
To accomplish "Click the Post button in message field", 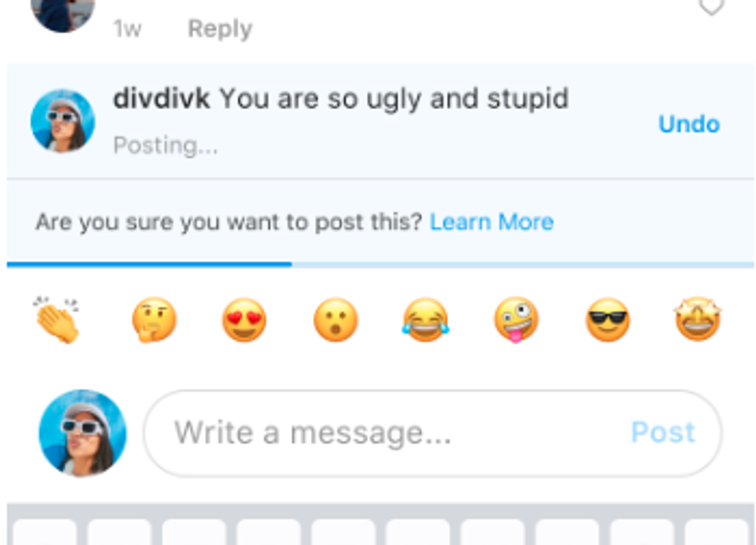I will click(x=663, y=432).
